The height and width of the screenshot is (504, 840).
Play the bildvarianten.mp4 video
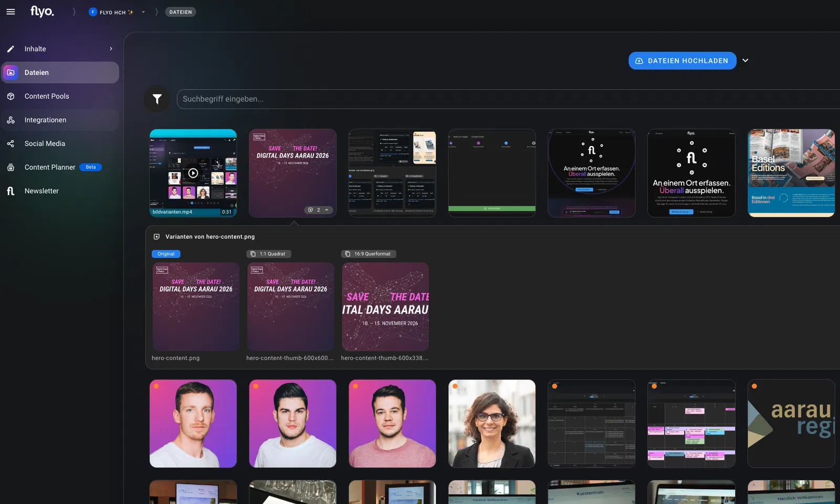click(x=193, y=173)
